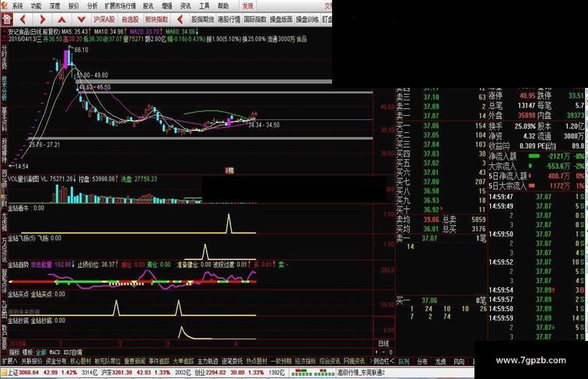Screen dimensions: 588x379
Task: Open the home page icon in the toolbar
Action: coord(7,19)
